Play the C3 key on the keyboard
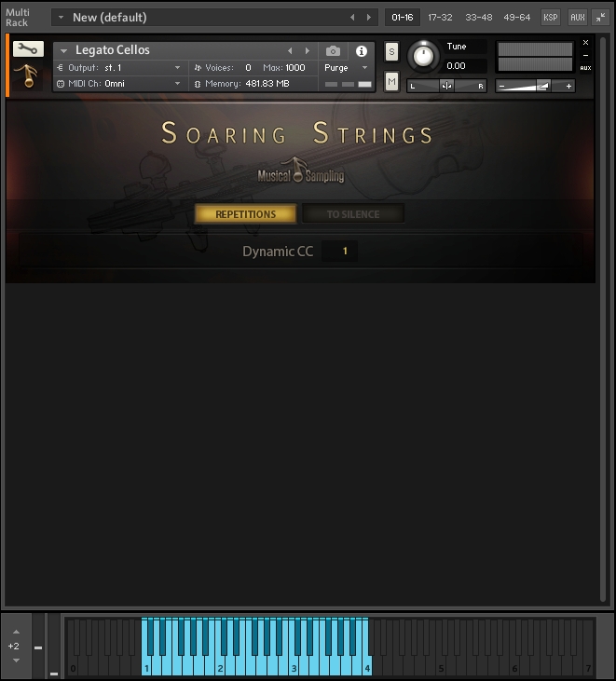This screenshot has height=681, width=616. 294,667
